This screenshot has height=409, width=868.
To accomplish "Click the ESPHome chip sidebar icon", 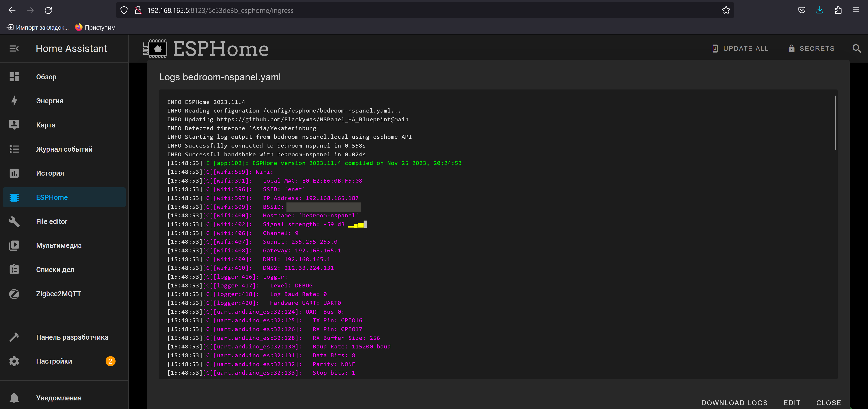I will (x=14, y=197).
